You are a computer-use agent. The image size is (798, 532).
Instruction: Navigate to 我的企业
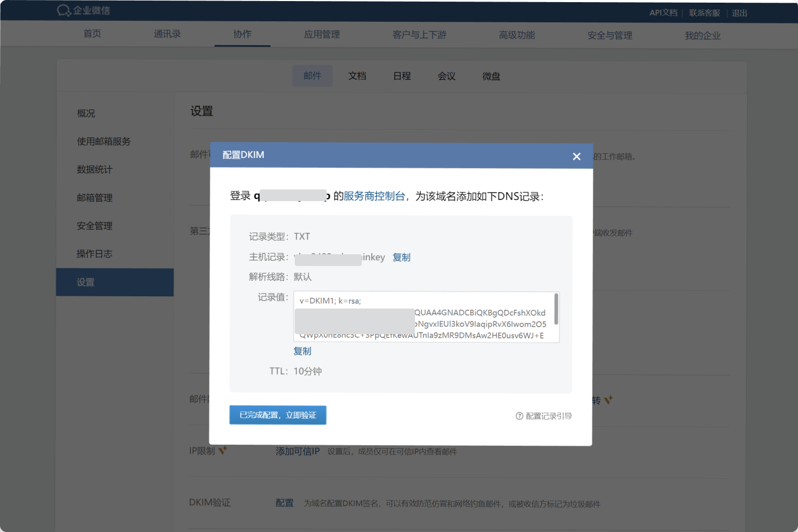[702, 35]
